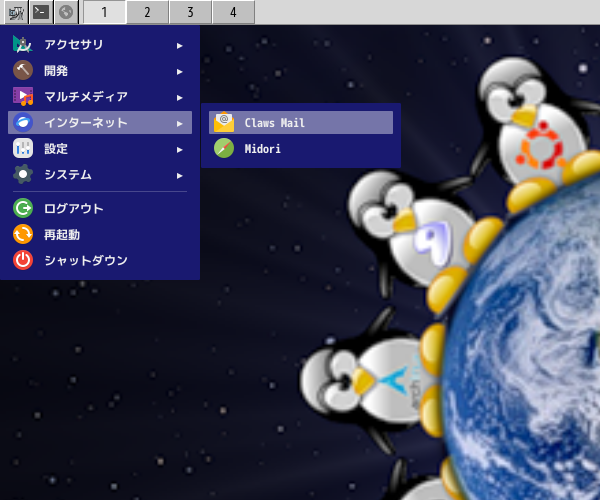600x500 pixels.
Task: Switch to workspace 4
Action: point(233,13)
